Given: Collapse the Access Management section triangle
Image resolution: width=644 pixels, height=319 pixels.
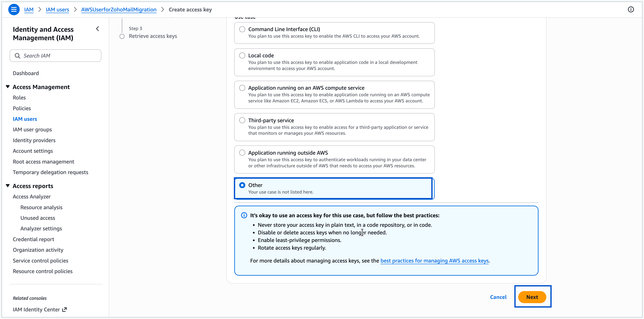Looking at the screenshot, I should (8, 87).
